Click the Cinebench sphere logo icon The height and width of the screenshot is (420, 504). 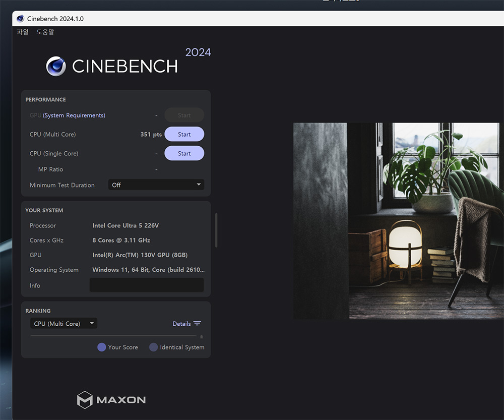tap(56, 66)
